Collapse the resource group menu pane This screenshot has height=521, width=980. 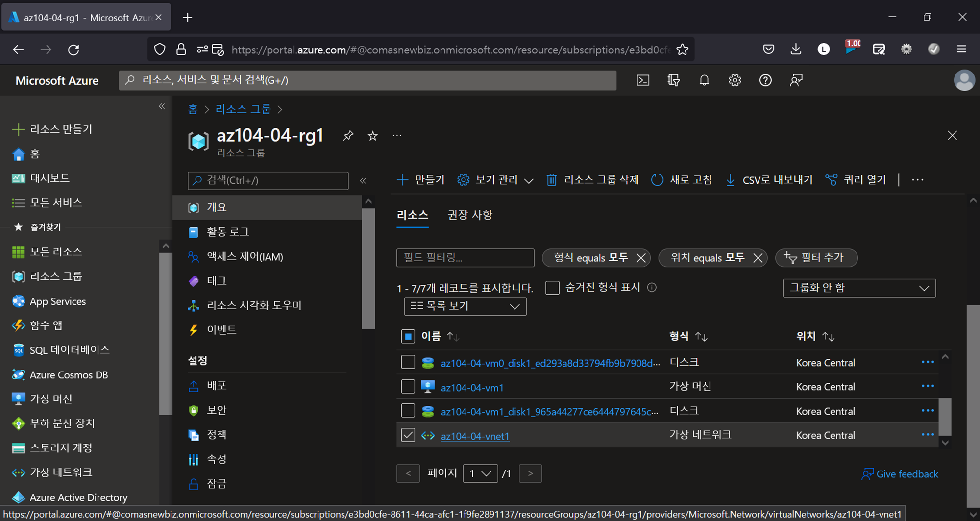363,181
